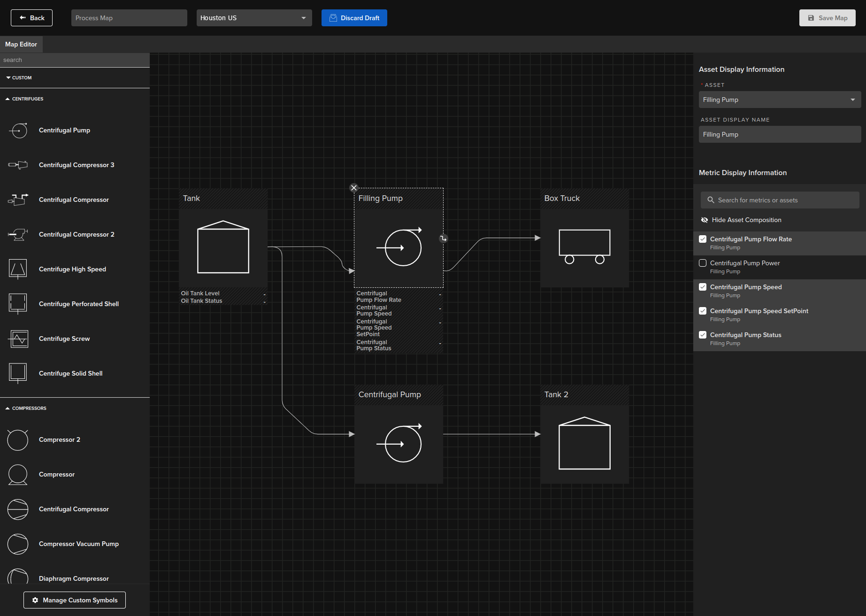The width and height of the screenshot is (866, 616).
Task: Select the Centrifuge High Speed symbol icon
Action: pos(18,269)
